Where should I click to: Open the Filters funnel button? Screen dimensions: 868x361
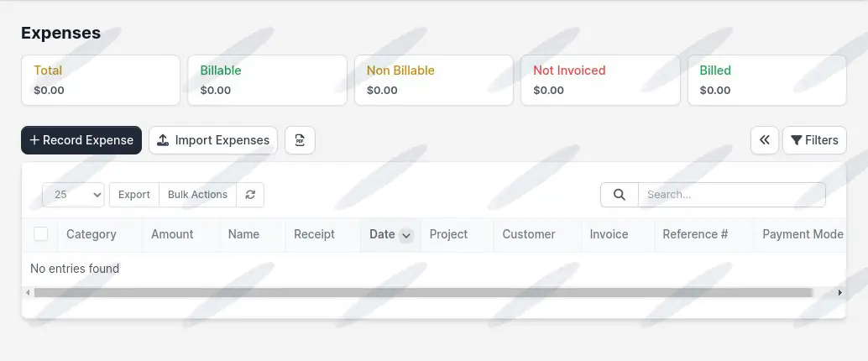[x=814, y=140]
